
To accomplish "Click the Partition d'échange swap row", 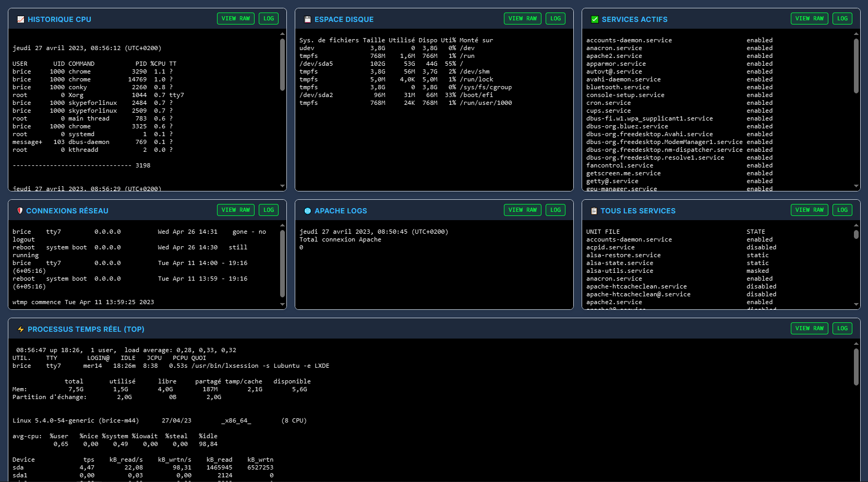I will (117, 397).
